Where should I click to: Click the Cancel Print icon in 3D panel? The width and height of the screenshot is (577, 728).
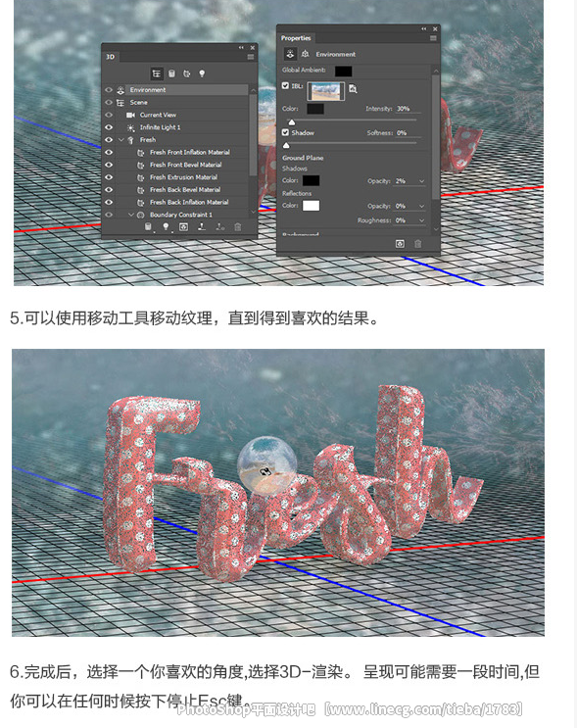click(219, 226)
